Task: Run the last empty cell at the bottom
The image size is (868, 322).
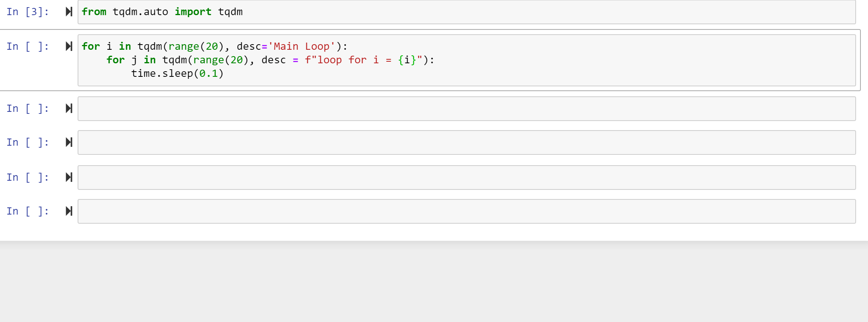Action: (x=69, y=211)
